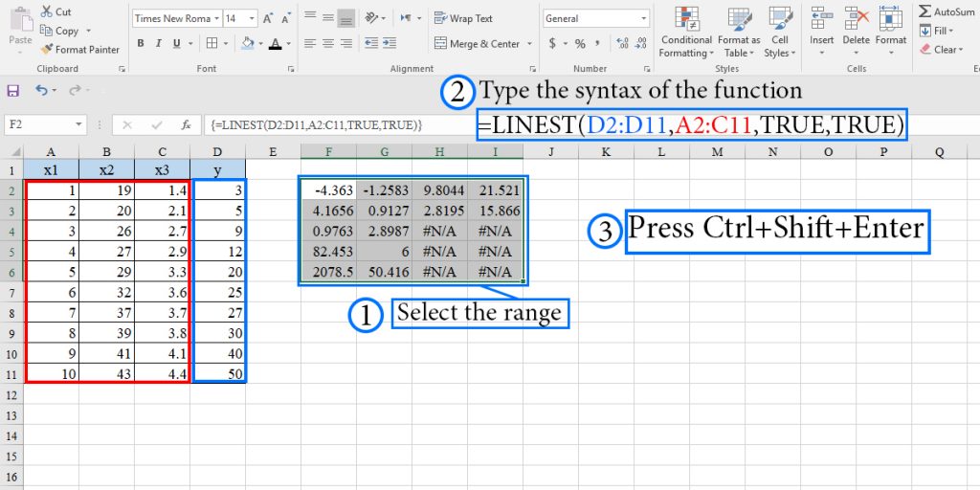
Task: Cancel formula entry with X icon
Action: (x=127, y=125)
